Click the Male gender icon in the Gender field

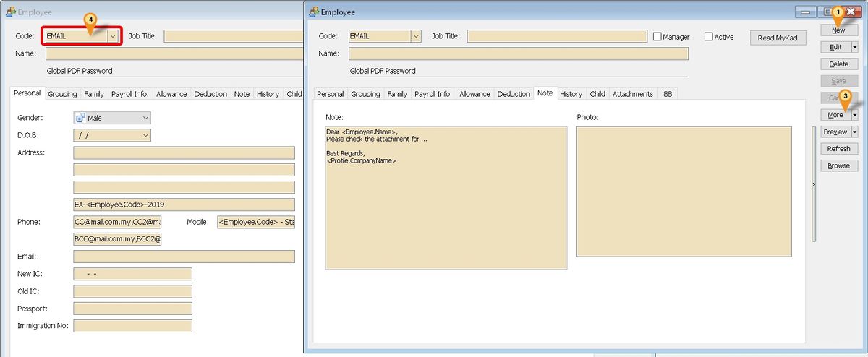point(81,117)
